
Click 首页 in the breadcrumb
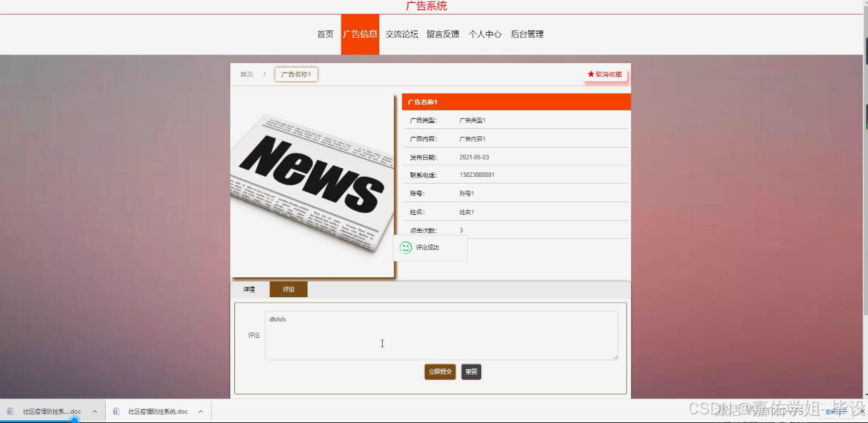pyautogui.click(x=246, y=74)
